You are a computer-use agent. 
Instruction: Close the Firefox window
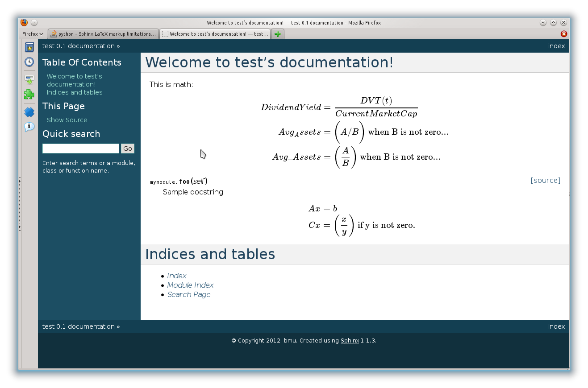(564, 22)
